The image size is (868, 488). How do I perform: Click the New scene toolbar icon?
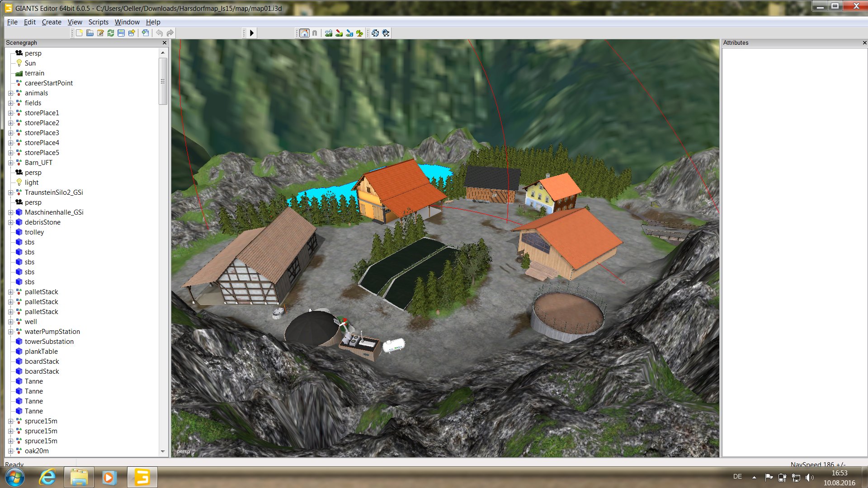click(x=79, y=33)
